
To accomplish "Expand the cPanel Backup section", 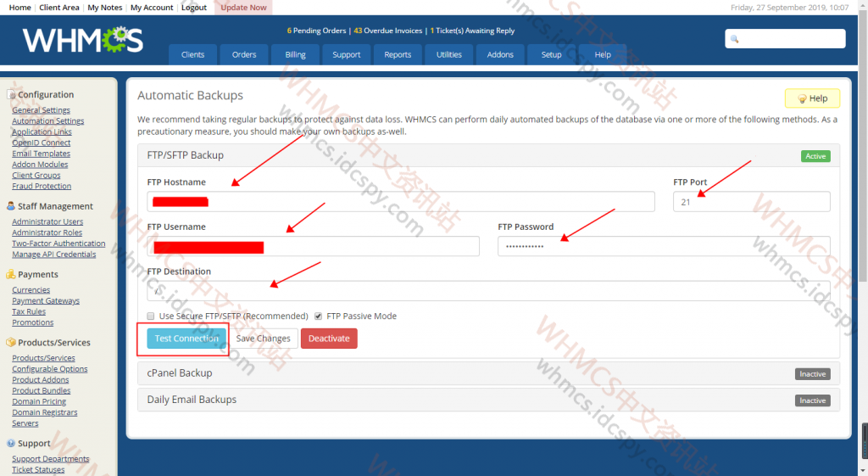I will (x=488, y=373).
